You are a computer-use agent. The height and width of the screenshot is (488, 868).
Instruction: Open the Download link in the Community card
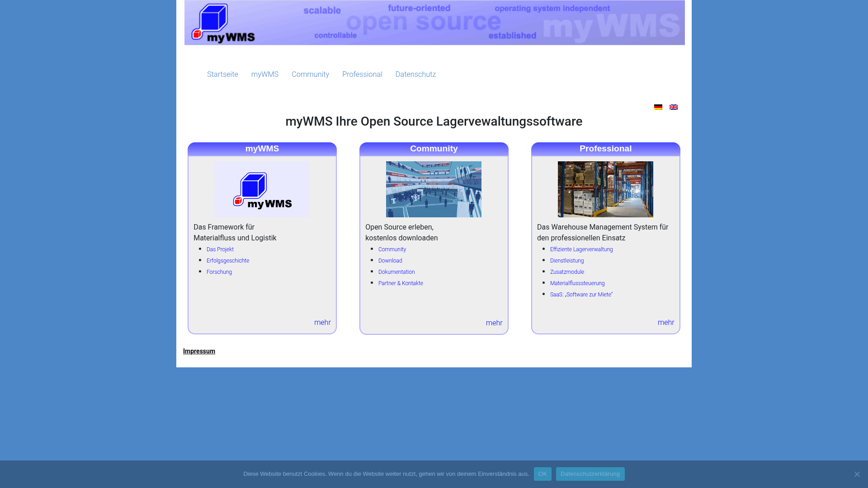click(x=390, y=260)
